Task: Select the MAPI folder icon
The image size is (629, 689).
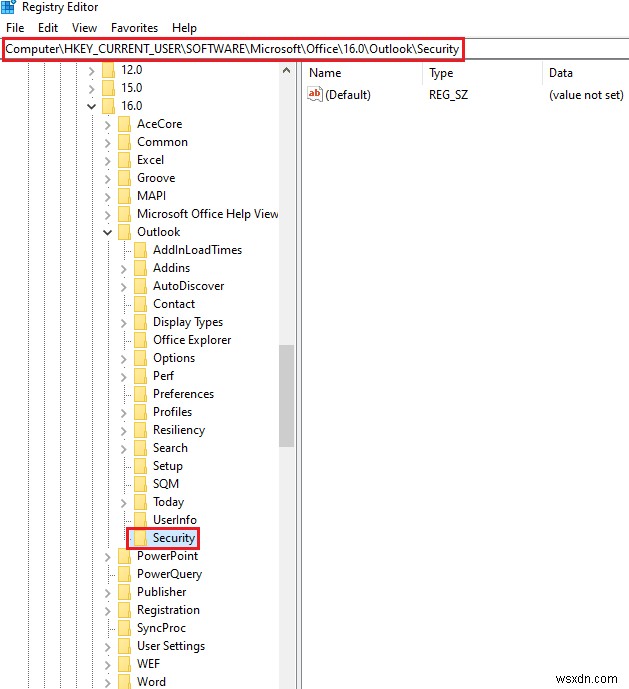Action: 124,196
